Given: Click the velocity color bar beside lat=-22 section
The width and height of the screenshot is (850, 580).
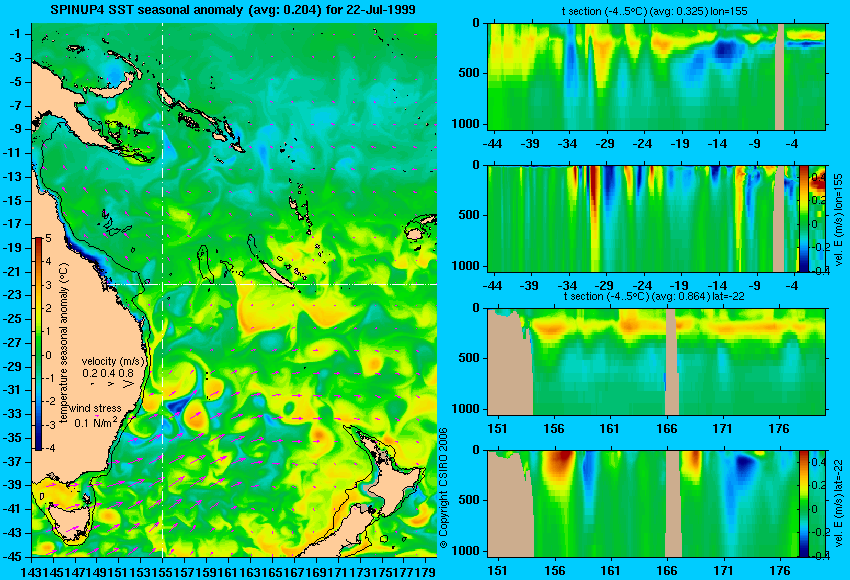Looking at the screenshot, I should (803, 504).
